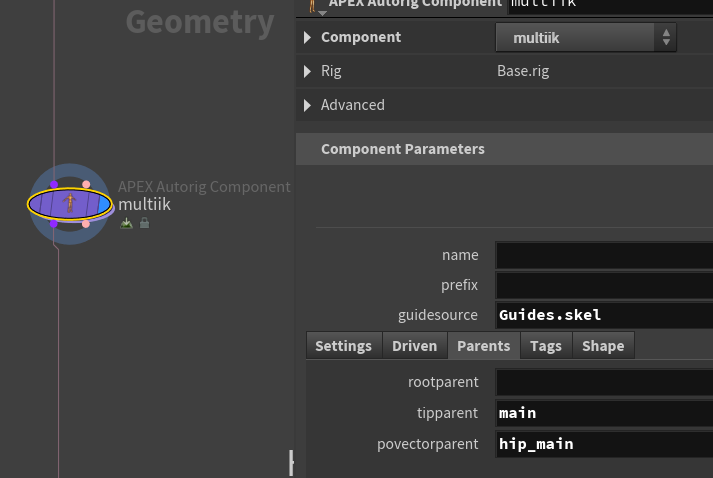Expand the Component section triangle
The height and width of the screenshot is (478, 713).
(x=307, y=37)
